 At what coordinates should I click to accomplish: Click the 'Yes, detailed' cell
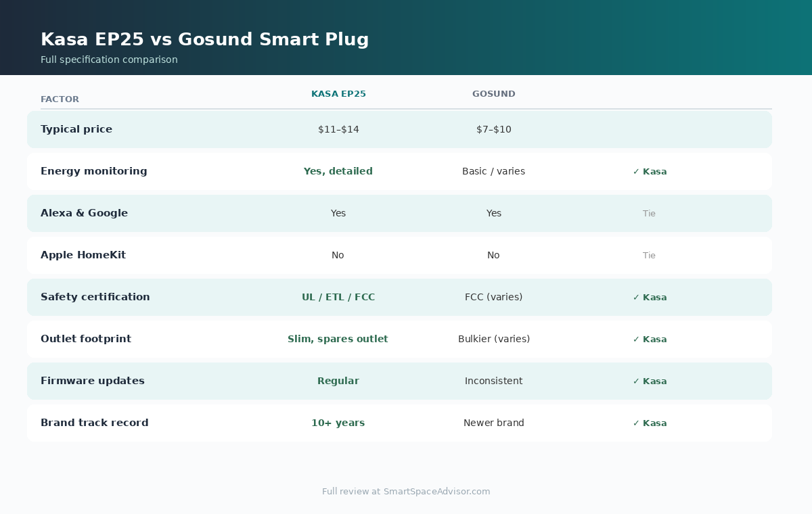click(x=338, y=171)
